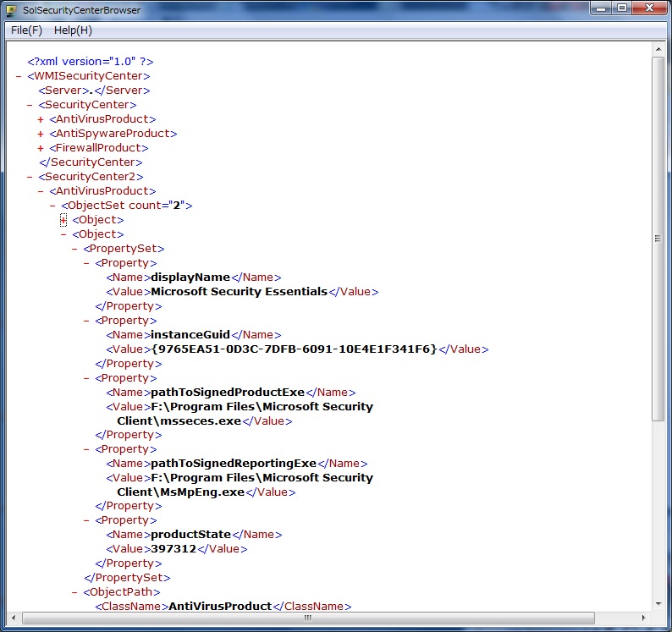Collapse the PropertySet node
The width and height of the screenshot is (672, 632).
click(74, 249)
